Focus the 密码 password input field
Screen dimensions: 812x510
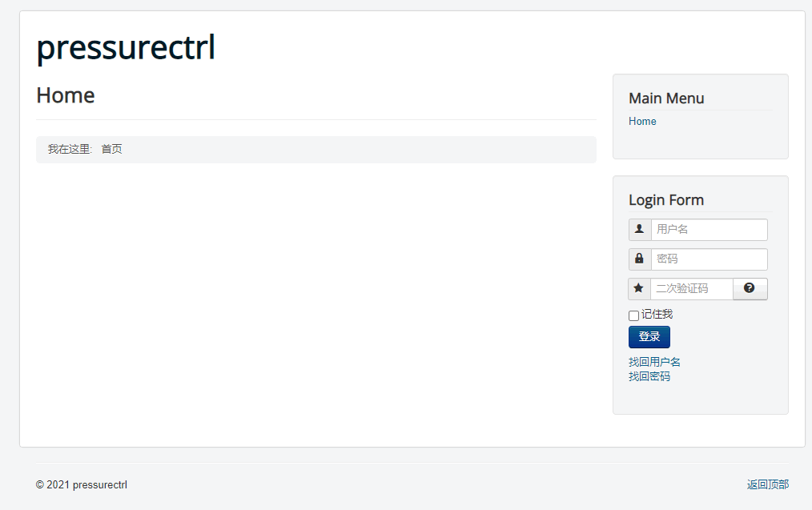[709, 259]
